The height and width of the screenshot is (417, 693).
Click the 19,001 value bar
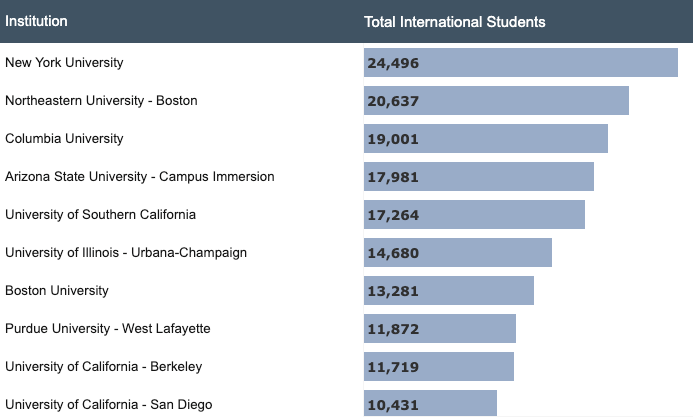click(x=486, y=139)
